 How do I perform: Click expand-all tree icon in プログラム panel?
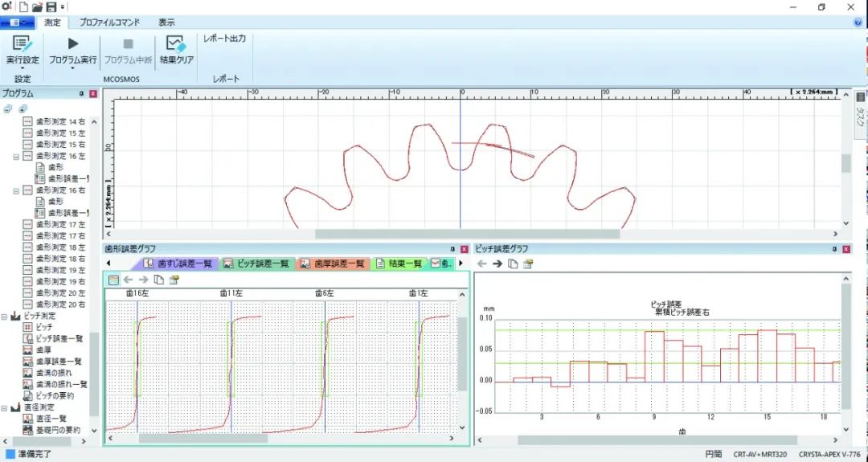[x=23, y=109]
